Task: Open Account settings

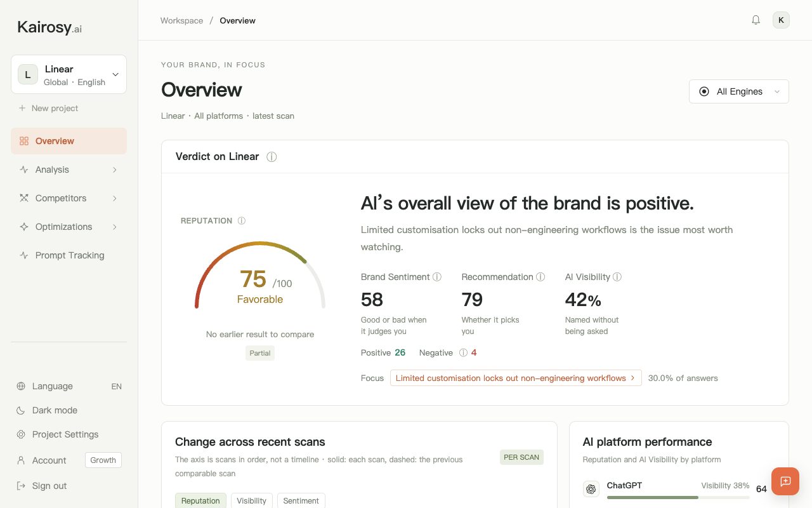Action: point(49,460)
